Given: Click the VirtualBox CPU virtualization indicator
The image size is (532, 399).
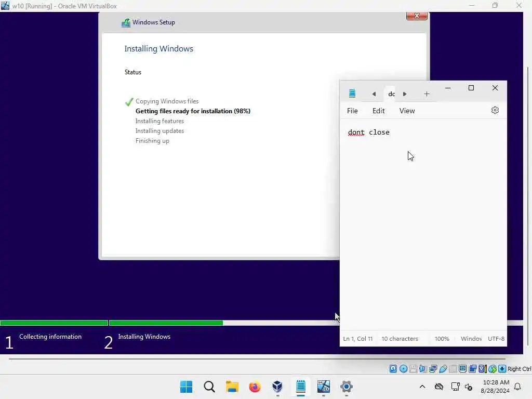Looking at the screenshot, I should [483, 369].
